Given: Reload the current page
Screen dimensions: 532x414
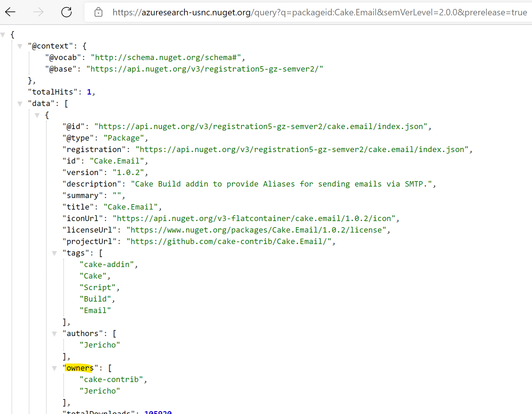Looking at the screenshot, I should pos(67,12).
